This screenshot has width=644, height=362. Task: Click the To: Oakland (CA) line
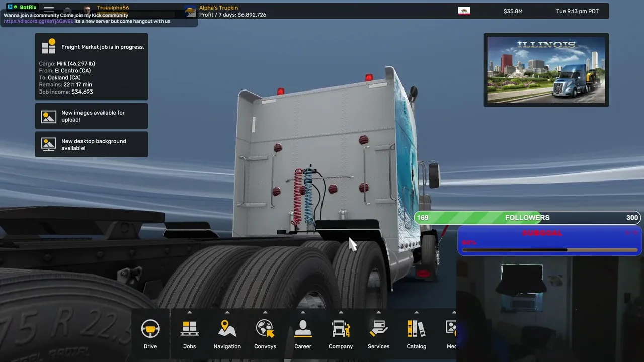(x=60, y=78)
